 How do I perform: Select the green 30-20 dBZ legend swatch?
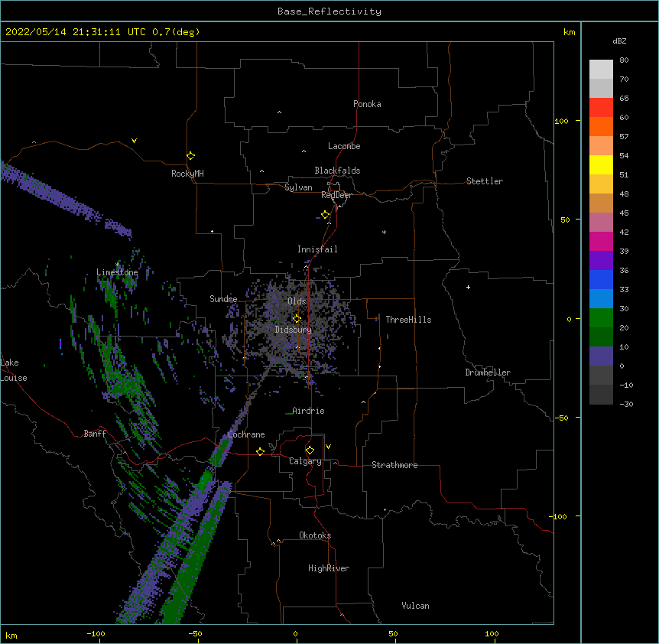click(x=601, y=318)
